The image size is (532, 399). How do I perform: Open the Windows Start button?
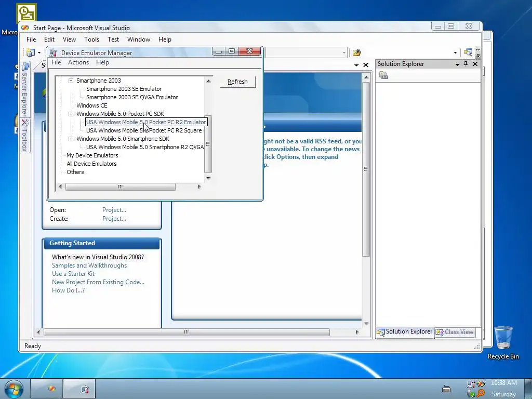tap(14, 389)
